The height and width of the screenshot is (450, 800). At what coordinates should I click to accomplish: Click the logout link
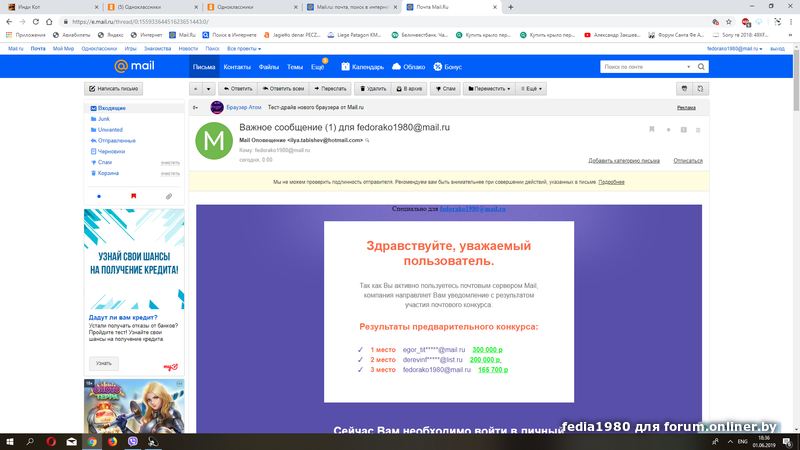pyautogui.click(x=777, y=48)
